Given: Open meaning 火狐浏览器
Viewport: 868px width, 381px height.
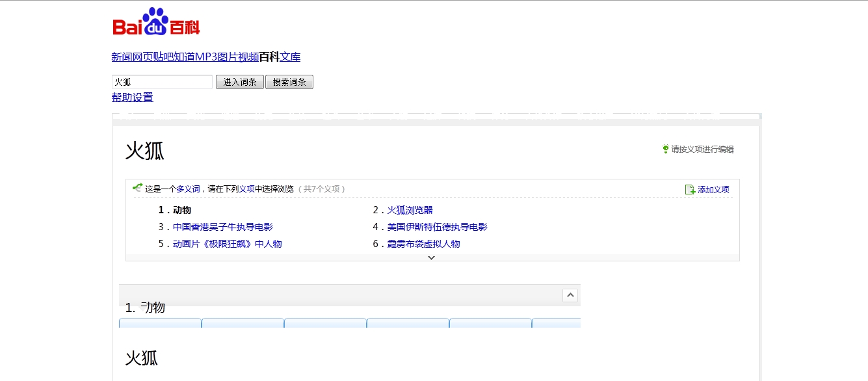Looking at the screenshot, I should (410, 210).
